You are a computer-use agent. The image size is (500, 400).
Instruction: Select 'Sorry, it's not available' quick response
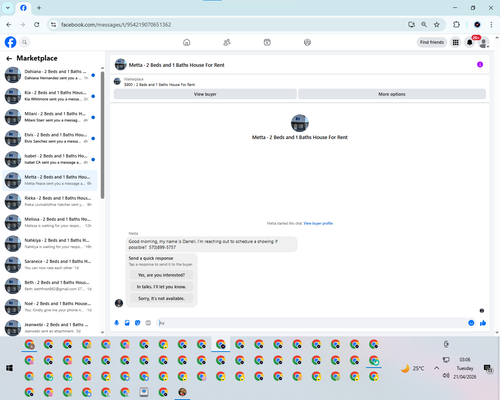point(161,298)
